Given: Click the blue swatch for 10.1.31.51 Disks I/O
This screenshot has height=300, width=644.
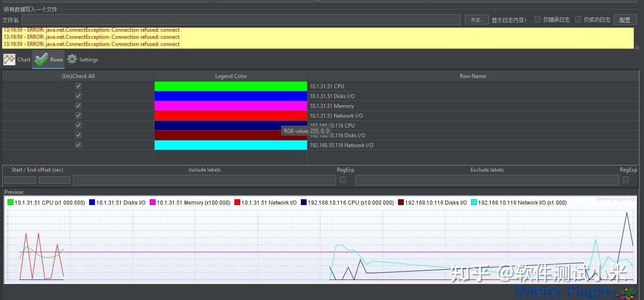Looking at the screenshot, I should pos(231,96).
